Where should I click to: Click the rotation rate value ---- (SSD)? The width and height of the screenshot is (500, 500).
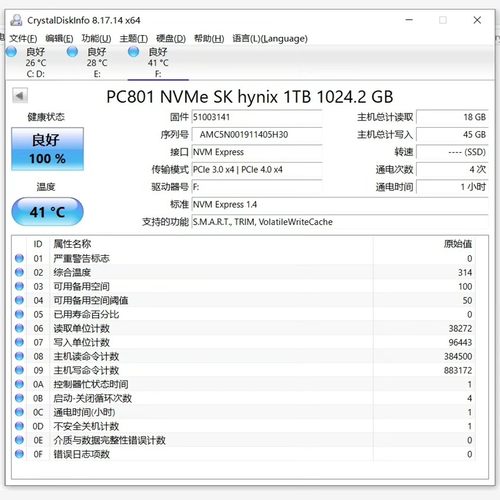[452, 152]
